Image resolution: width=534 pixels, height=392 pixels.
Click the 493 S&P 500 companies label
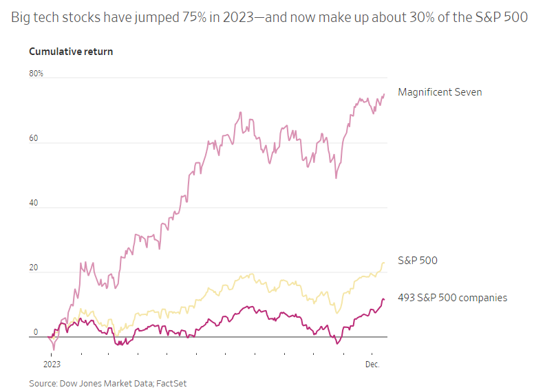pyautogui.click(x=453, y=298)
